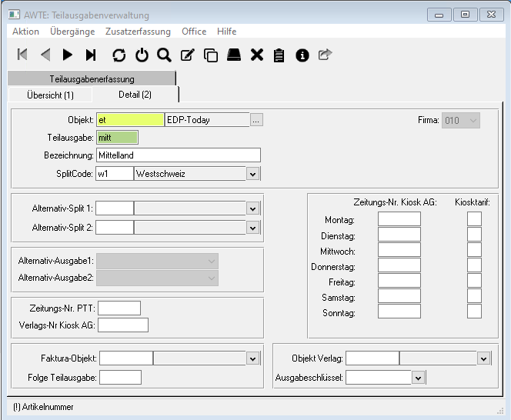
Task: Open the Ausgabeschlüssel dropdown list
Action: [x=418, y=378]
